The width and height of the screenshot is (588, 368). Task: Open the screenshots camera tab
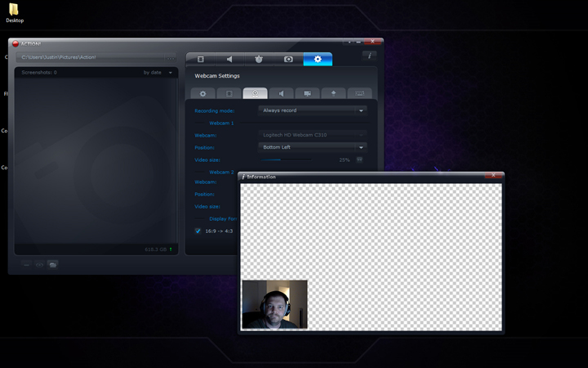288,59
